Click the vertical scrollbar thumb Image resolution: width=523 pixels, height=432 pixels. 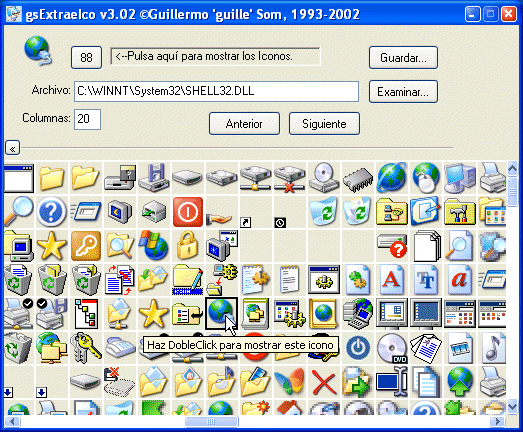pyautogui.click(x=512, y=193)
